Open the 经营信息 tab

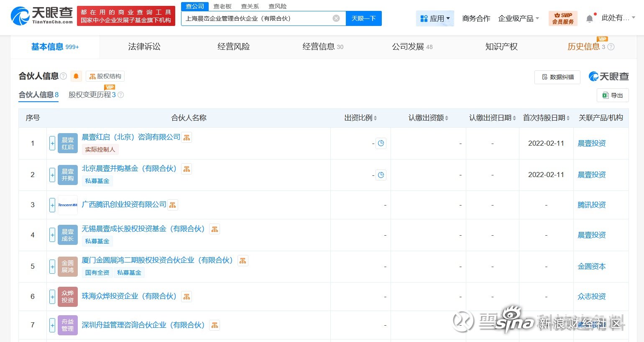(x=323, y=47)
